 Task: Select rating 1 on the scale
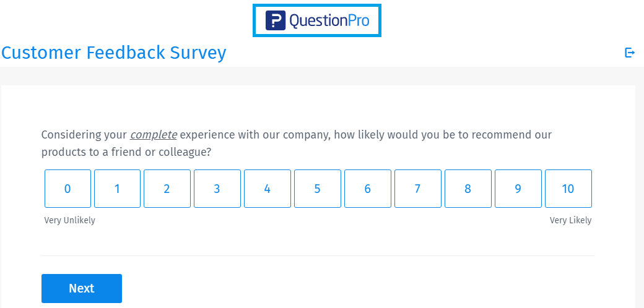coord(118,189)
